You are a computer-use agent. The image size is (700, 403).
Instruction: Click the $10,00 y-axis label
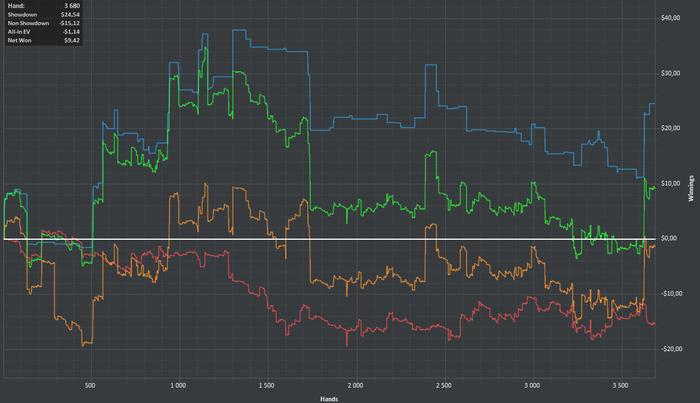coord(670,183)
